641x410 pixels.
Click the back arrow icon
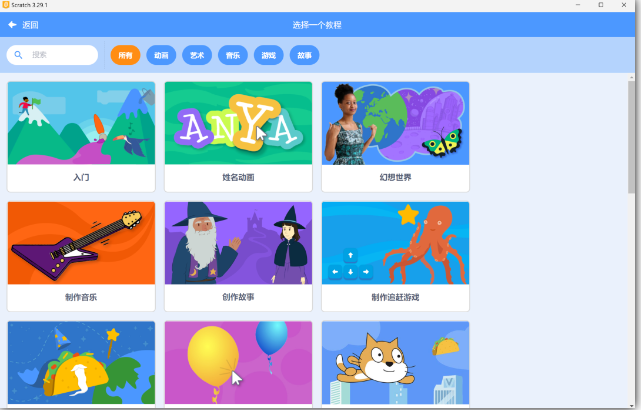click(12, 25)
